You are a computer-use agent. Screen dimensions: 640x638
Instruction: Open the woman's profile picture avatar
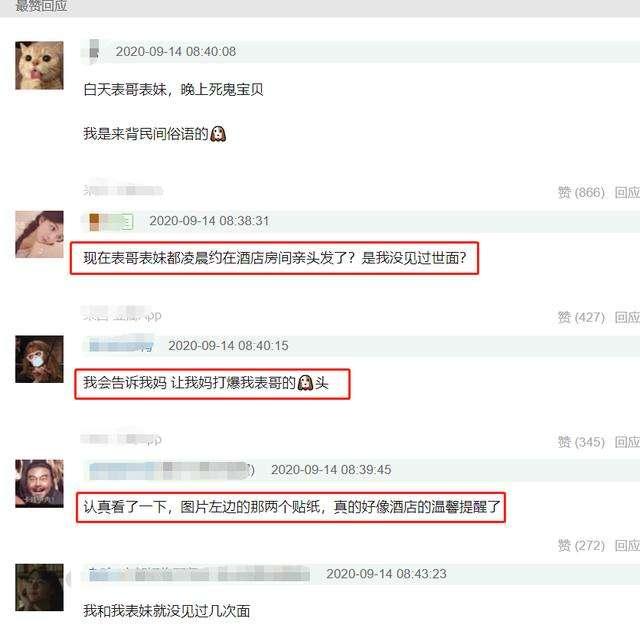click(x=39, y=234)
